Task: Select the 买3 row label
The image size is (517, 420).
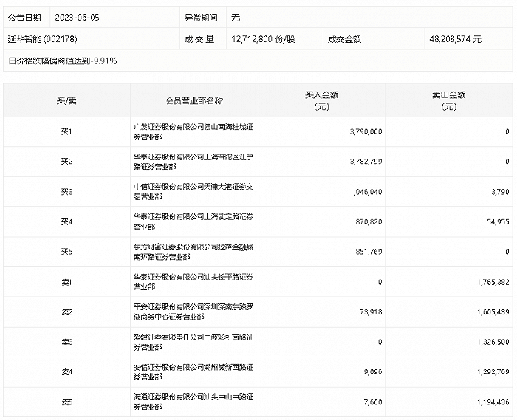Action: point(66,192)
